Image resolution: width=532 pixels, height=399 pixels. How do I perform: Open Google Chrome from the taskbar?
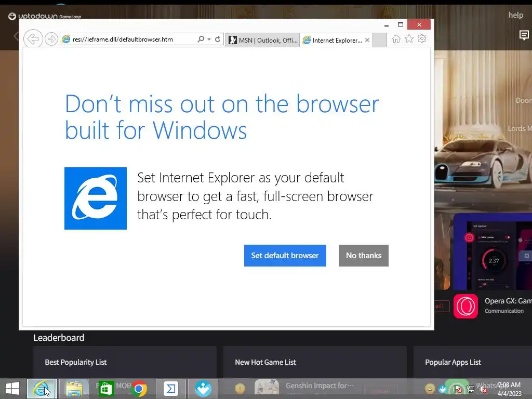coord(139,389)
